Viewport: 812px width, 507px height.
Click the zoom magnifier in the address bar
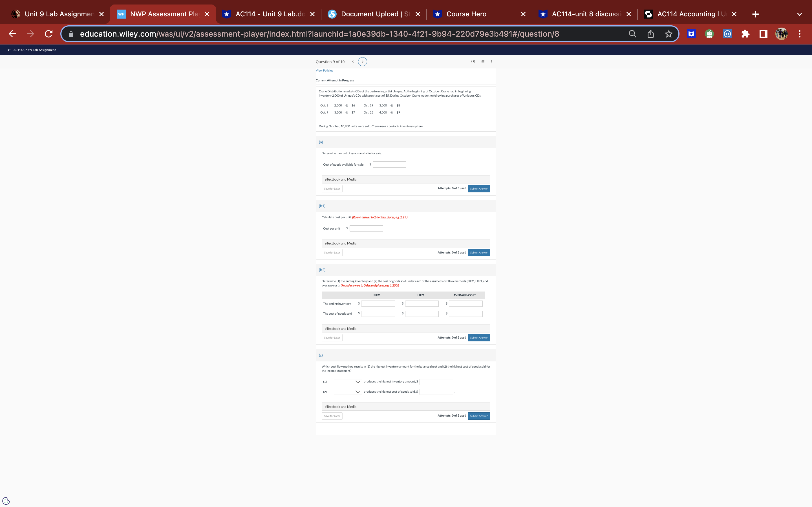coord(632,34)
